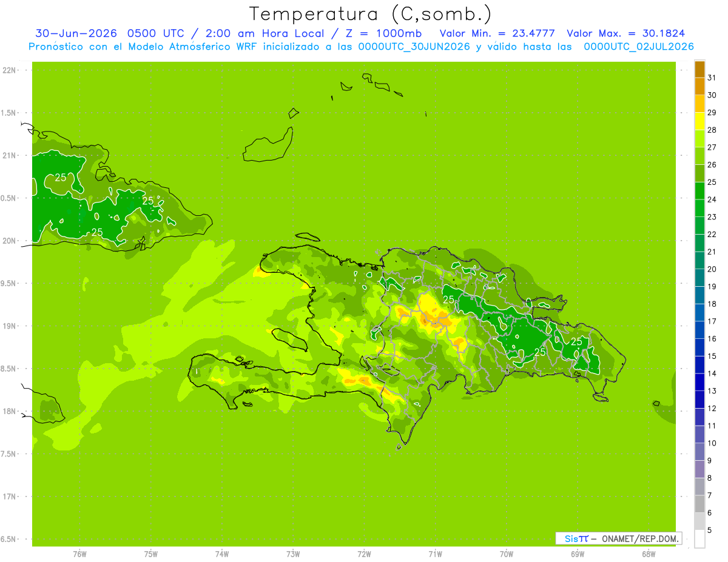Click the date '30-Jun-2026 0500 UTC'
The width and height of the screenshot is (728, 562).
111,33
